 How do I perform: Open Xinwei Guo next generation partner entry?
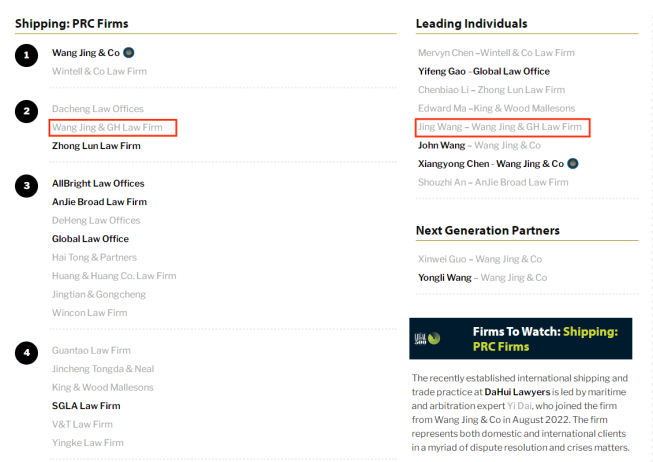point(480,259)
